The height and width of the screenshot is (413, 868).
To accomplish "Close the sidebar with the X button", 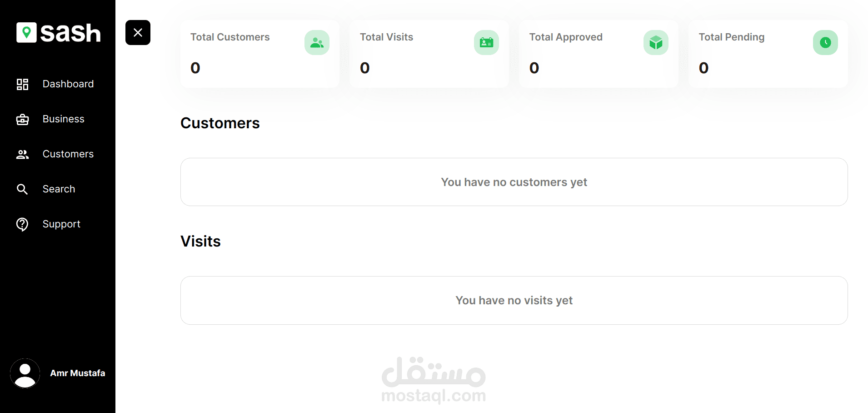I will tap(138, 32).
